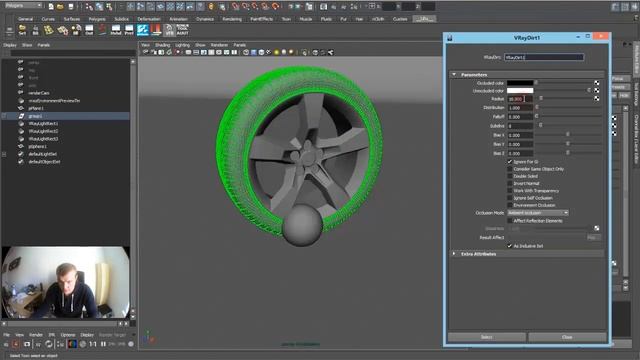This screenshot has width=640, height=360.
Task: Switch to the Dynamics shelf tab
Action: coord(205,19)
